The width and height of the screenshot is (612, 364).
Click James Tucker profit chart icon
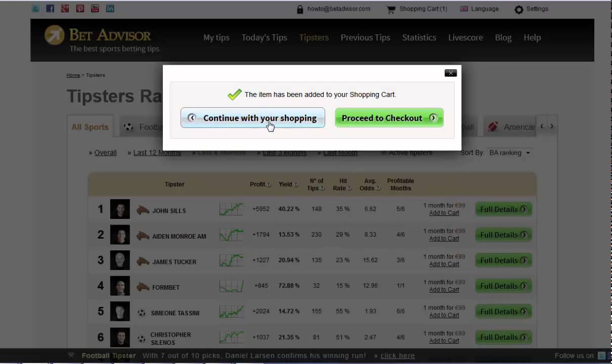231,260
